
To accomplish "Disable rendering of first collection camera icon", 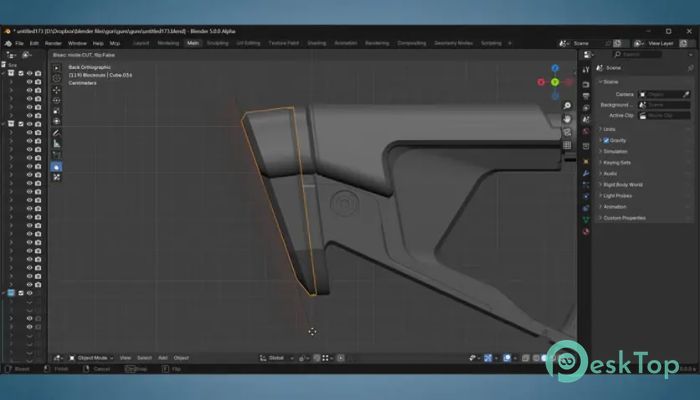I will click(x=38, y=73).
